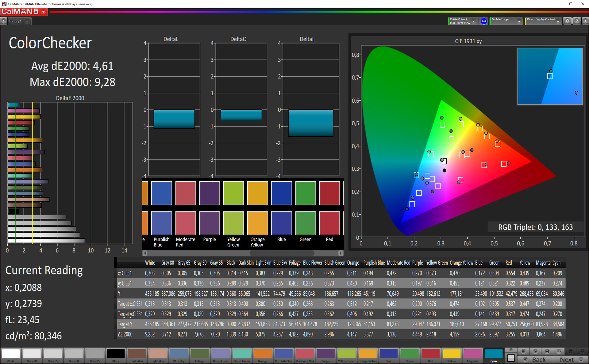This screenshot has width=589, height=364.
Task: Click the single read bracket icon
Action: coord(547,351)
